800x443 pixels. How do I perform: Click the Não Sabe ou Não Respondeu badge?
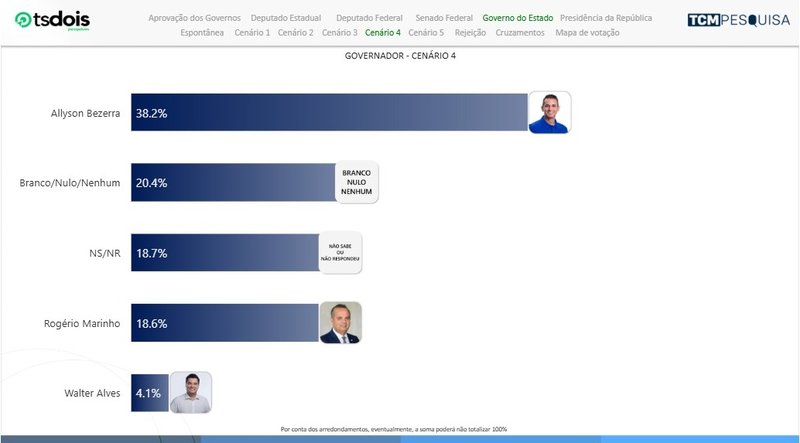coord(340,253)
